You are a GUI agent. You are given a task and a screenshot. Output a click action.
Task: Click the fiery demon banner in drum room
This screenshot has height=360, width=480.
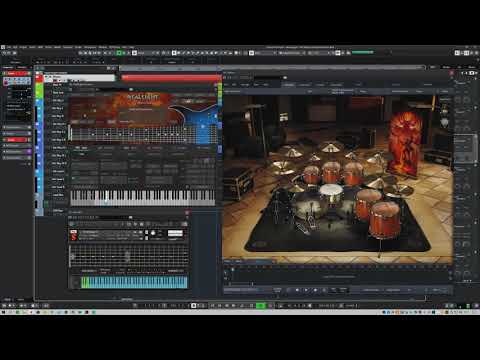tap(405, 143)
